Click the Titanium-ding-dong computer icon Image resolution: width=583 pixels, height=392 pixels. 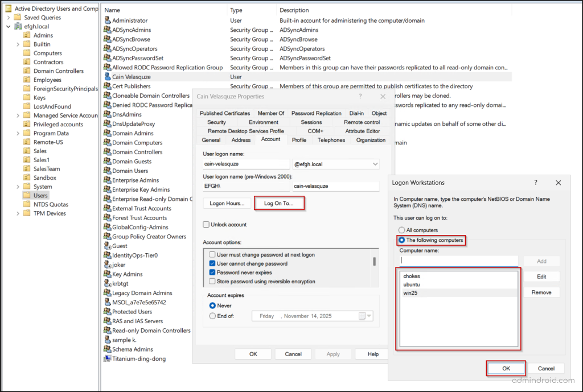point(108,358)
